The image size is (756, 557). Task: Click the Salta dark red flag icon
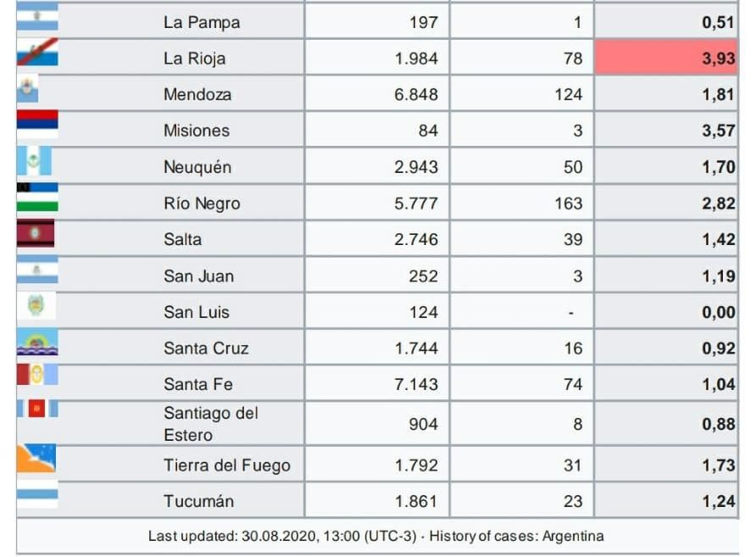click(36, 233)
